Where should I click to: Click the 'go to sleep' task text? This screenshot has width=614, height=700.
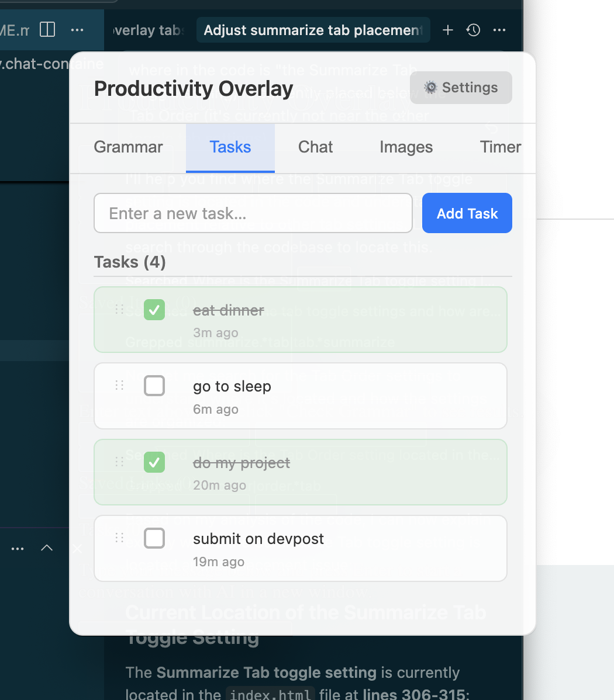232,386
